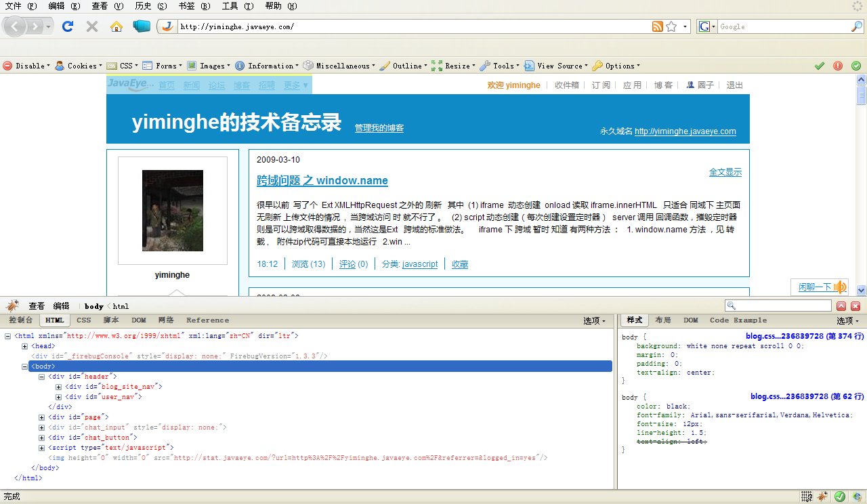The width and height of the screenshot is (867, 504).
Task: Click the green circled checkmark icon in Web Developer toolbar
Action: pyautogui.click(x=856, y=66)
